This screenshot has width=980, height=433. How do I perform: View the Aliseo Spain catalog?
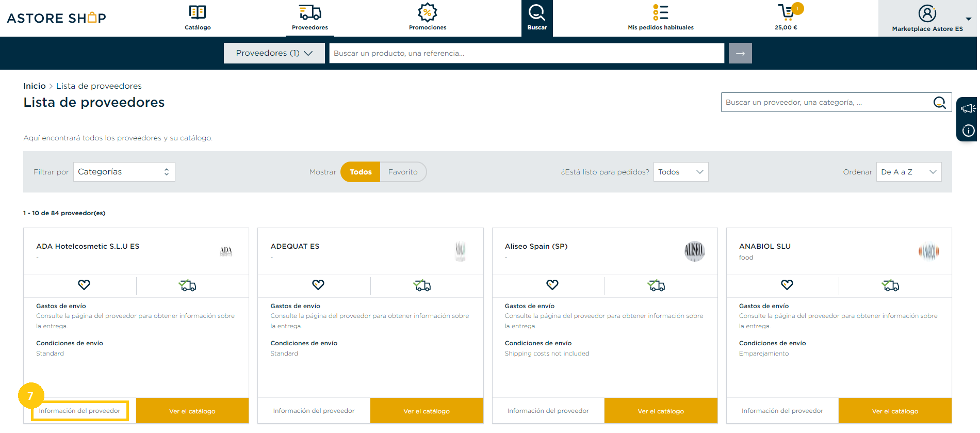(661, 411)
